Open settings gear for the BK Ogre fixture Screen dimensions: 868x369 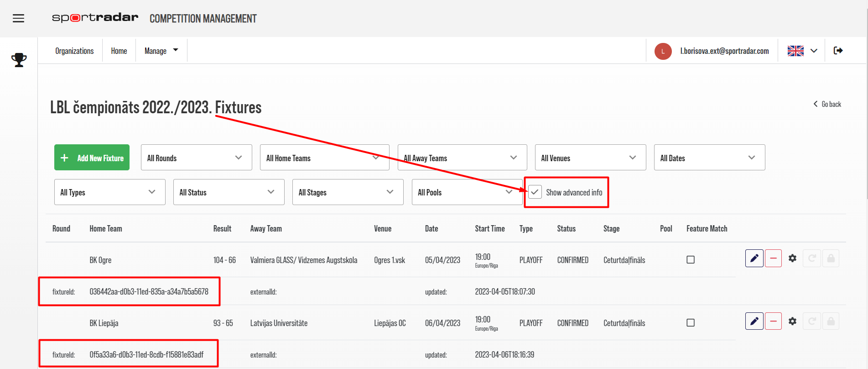pos(792,258)
